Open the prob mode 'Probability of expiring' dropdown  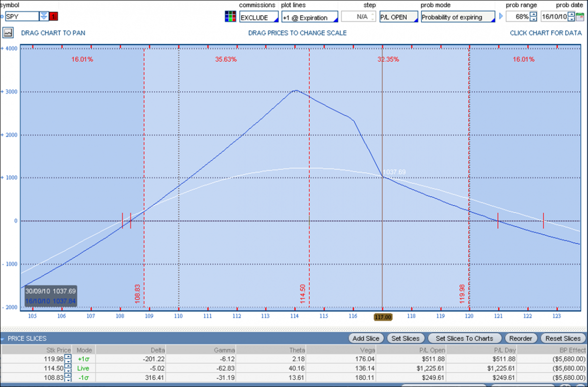point(458,17)
